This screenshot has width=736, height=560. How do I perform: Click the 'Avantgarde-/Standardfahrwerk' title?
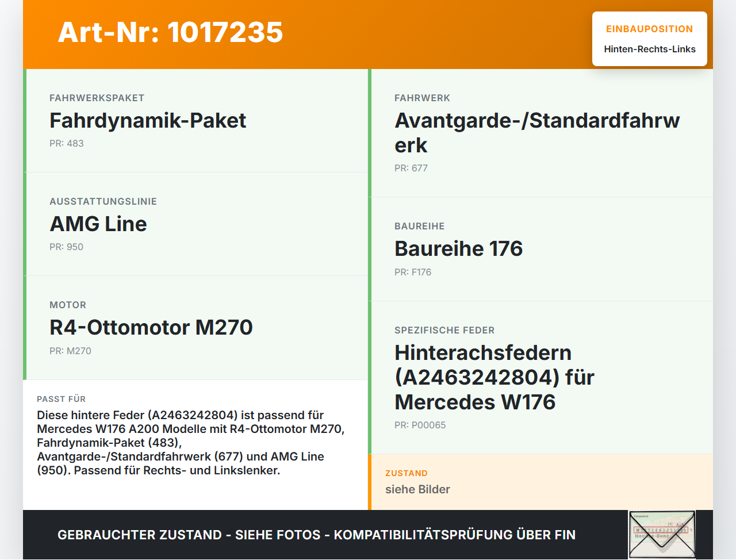537,133
